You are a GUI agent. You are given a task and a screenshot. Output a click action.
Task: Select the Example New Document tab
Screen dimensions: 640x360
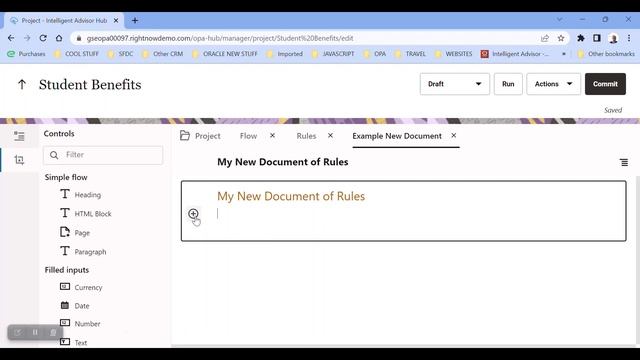397,136
